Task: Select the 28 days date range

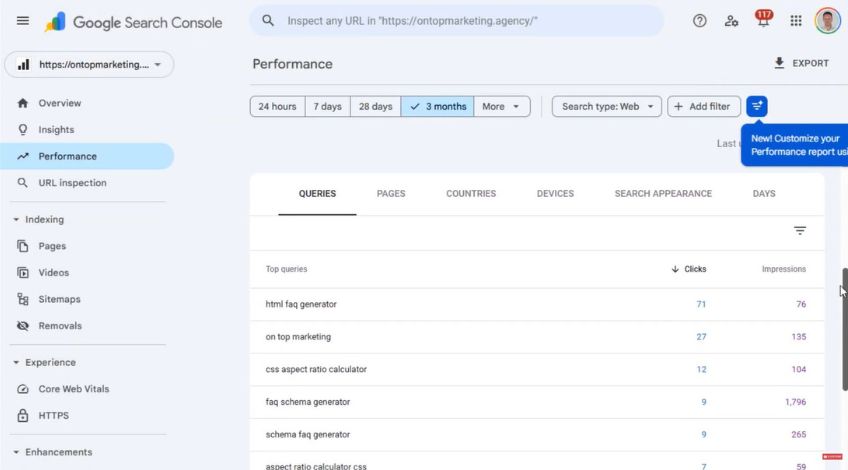Action: (376, 107)
